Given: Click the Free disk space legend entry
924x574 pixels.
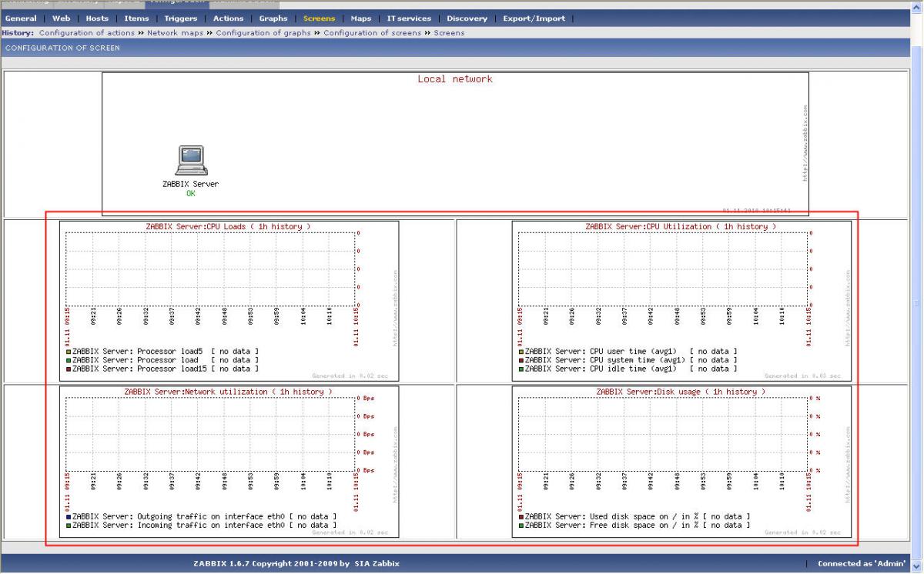Looking at the screenshot, I should tap(634, 526).
